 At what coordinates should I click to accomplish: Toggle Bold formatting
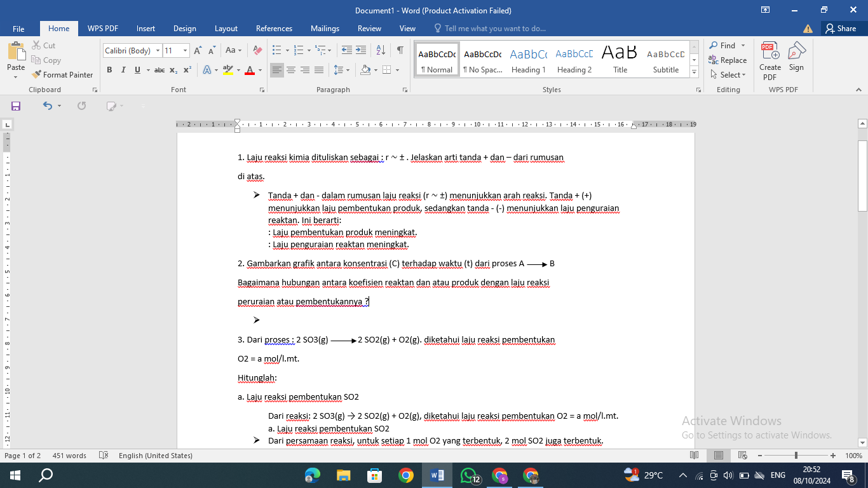(109, 70)
